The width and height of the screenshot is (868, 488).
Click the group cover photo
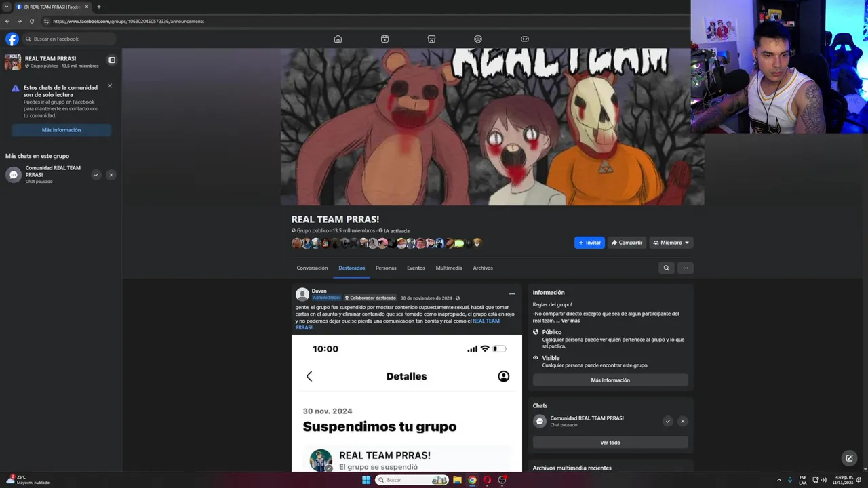pyautogui.click(x=492, y=126)
